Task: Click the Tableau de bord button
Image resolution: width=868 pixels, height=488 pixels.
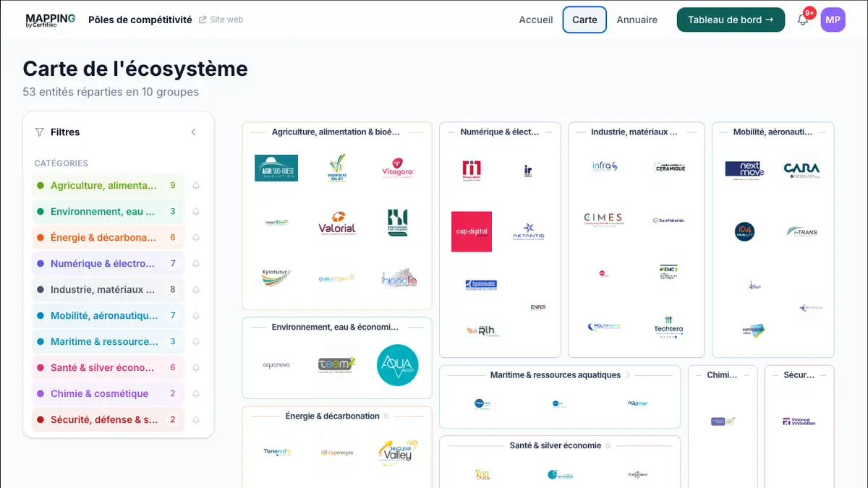Action: point(731,20)
